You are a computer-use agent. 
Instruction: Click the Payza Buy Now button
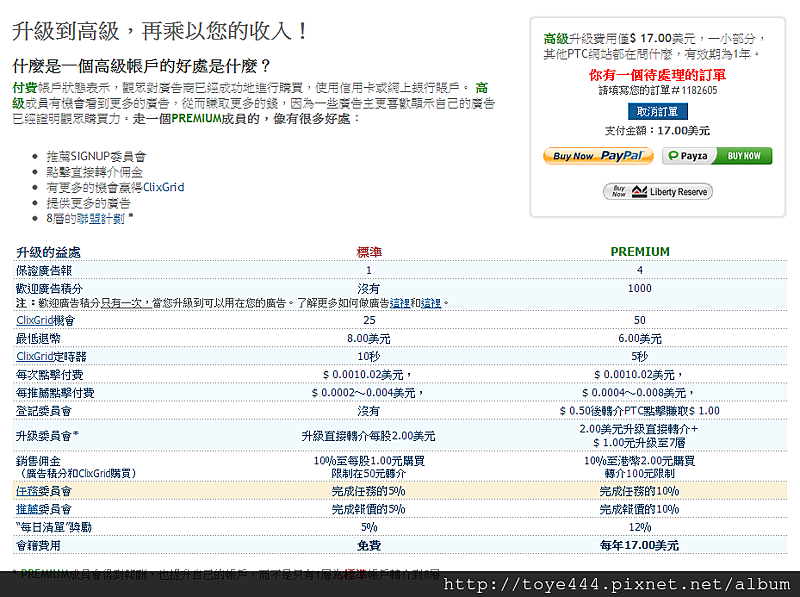point(717,156)
